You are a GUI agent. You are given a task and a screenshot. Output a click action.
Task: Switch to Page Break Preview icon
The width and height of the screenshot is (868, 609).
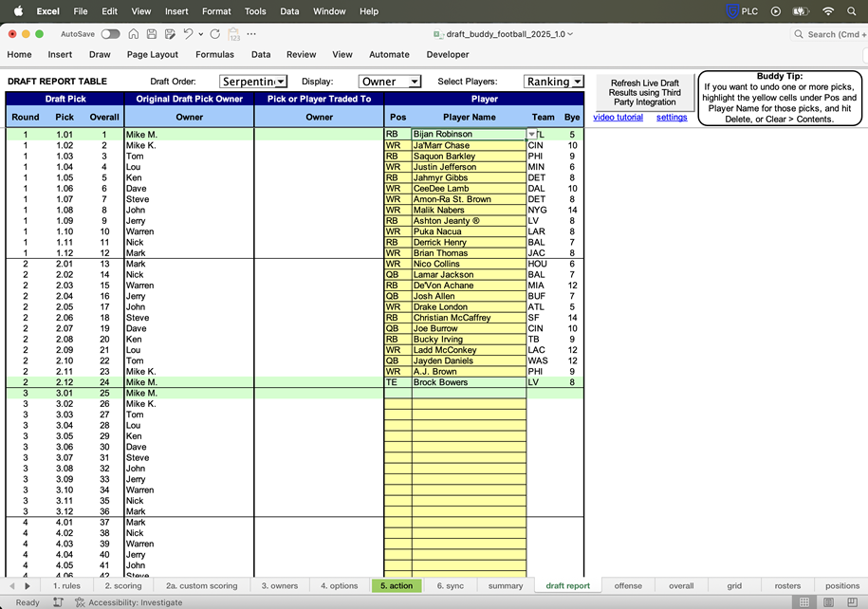click(853, 602)
